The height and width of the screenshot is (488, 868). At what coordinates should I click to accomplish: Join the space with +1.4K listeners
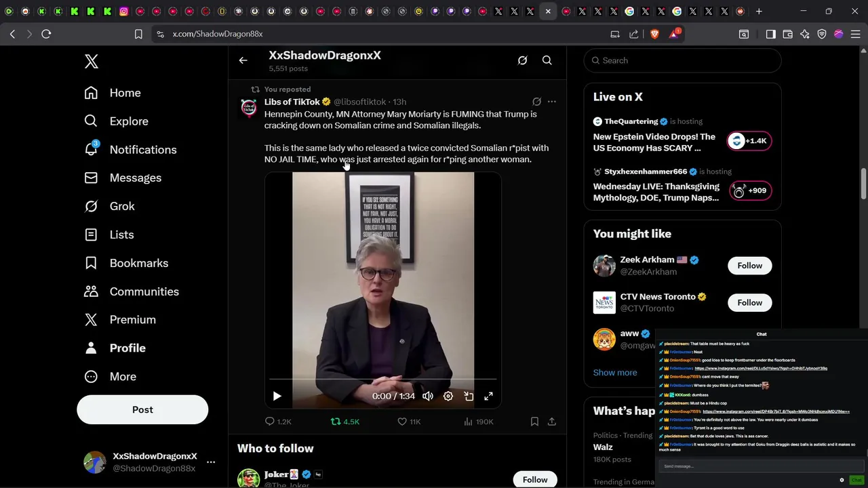[749, 141]
